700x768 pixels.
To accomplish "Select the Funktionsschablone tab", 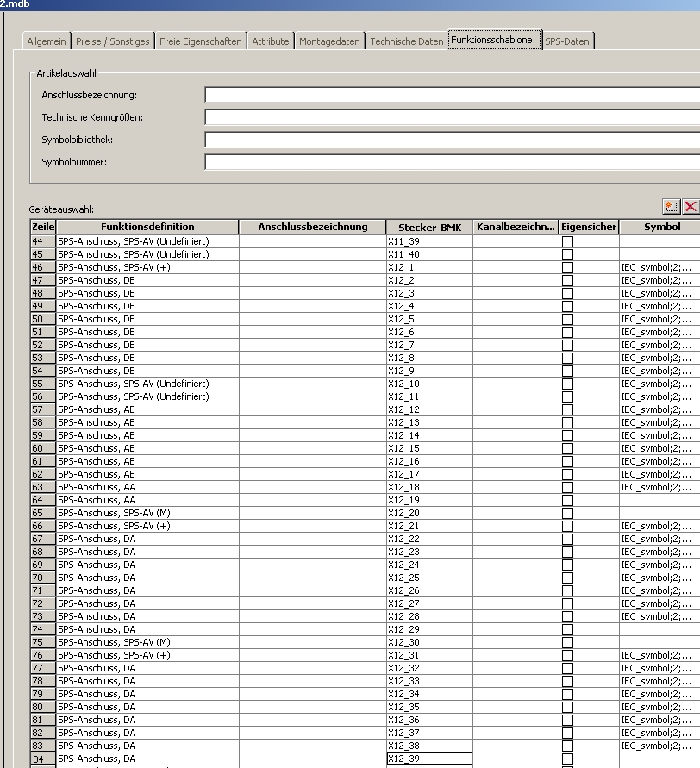I will pyautogui.click(x=494, y=40).
